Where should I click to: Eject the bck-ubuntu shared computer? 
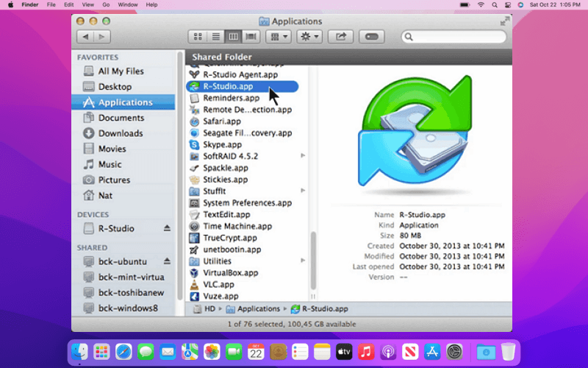point(168,261)
